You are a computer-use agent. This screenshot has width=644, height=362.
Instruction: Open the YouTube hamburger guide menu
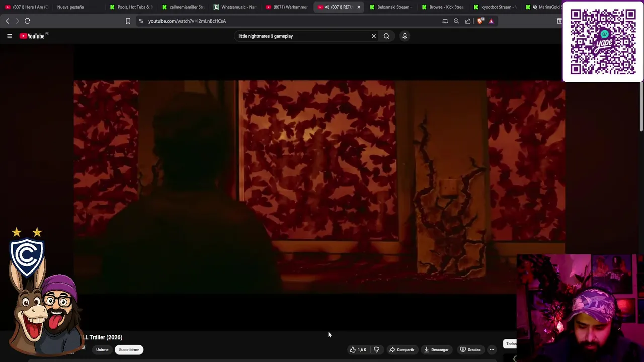[x=9, y=36]
